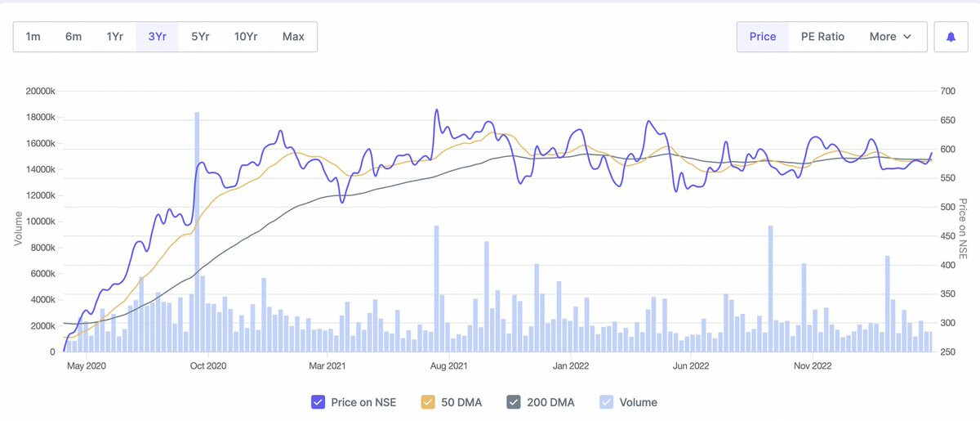
Task: Choose the 1Yr period
Action: tap(115, 37)
